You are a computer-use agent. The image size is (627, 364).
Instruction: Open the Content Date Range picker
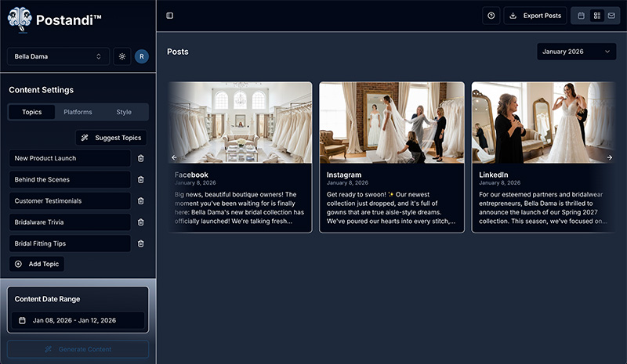pyautogui.click(x=78, y=320)
